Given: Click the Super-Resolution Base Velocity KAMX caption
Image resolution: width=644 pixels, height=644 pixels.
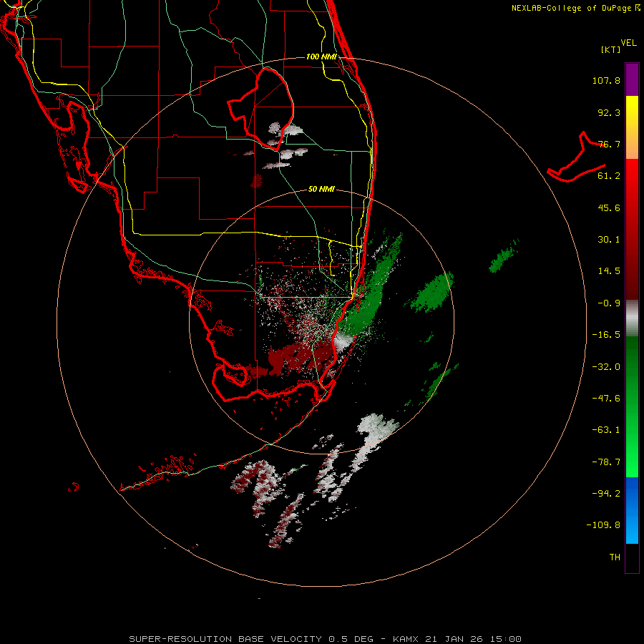Looking at the screenshot, I should [325, 639].
